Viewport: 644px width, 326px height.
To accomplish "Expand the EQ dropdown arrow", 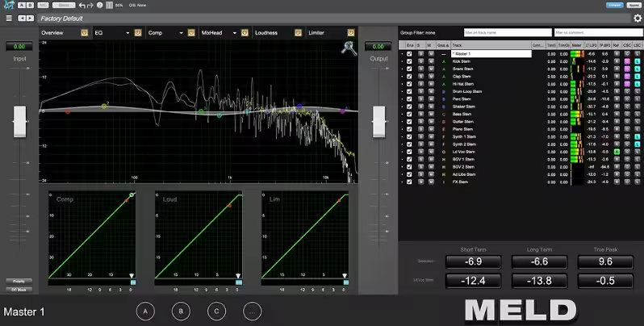I will pyautogui.click(x=128, y=33).
